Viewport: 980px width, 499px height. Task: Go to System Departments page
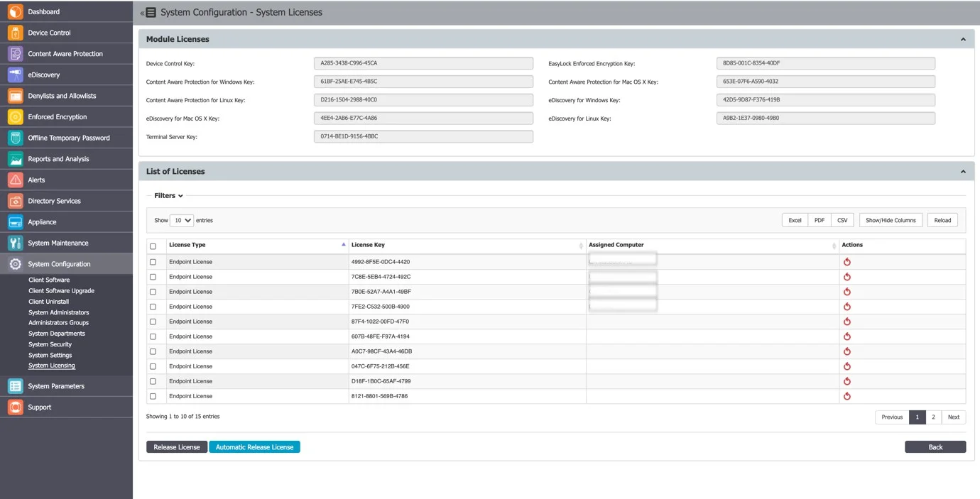pyautogui.click(x=57, y=334)
